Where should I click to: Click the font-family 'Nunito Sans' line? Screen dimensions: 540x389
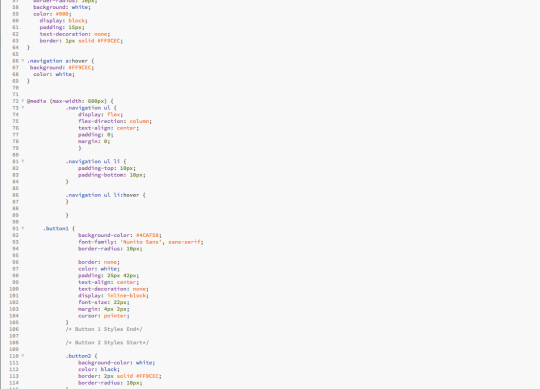pyautogui.click(x=141, y=242)
